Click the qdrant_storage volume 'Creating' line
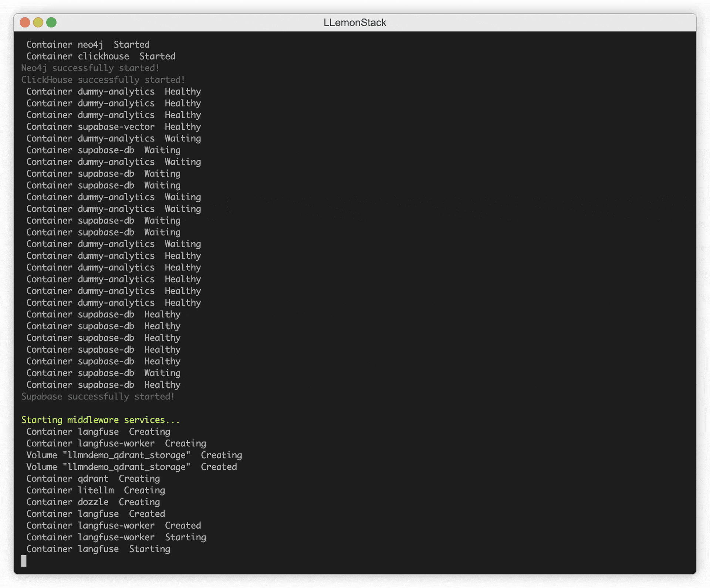Image resolution: width=710 pixels, height=588 pixels. pyautogui.click(x=134, y=456)
